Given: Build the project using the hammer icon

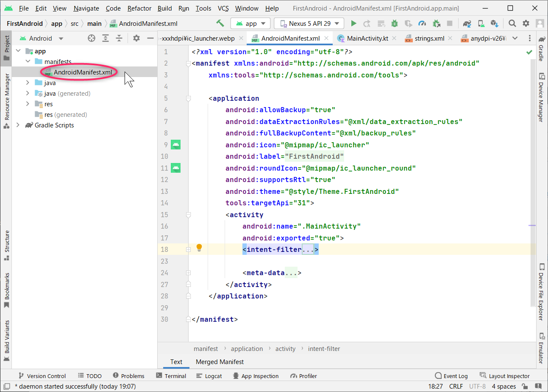Looking at the screenshot, I should pos(220,23).
